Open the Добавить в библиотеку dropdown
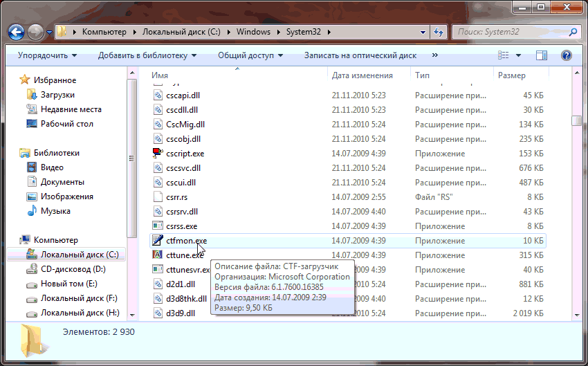This screenshot has height=366, width=588. click(147, 55)
